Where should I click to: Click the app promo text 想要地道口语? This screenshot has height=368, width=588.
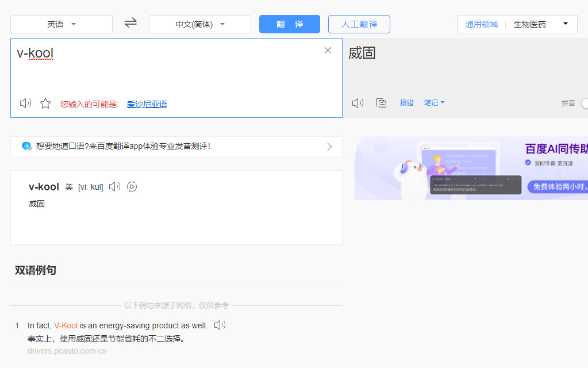[123, 146]
